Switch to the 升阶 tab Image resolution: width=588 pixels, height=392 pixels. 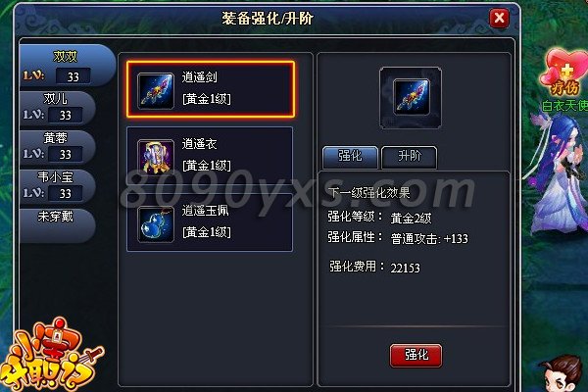coord(409,157)
